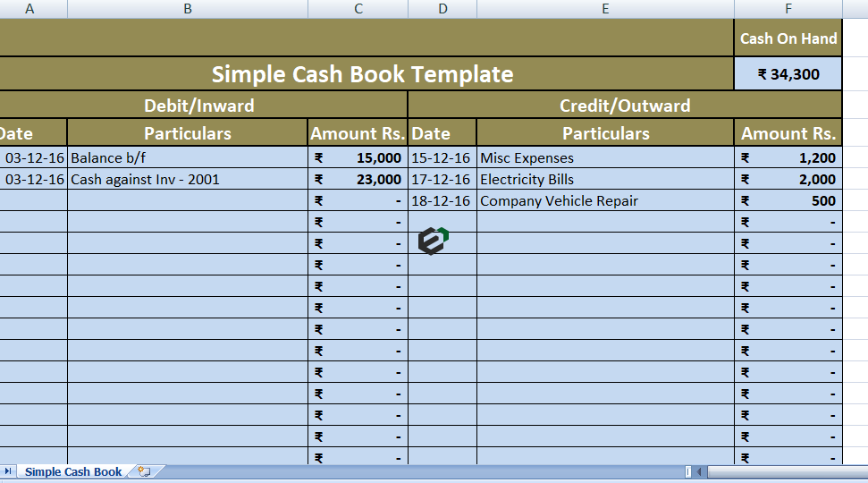Select column C header
This screenshot has width=868, height=483.
[x=358, y=9]
